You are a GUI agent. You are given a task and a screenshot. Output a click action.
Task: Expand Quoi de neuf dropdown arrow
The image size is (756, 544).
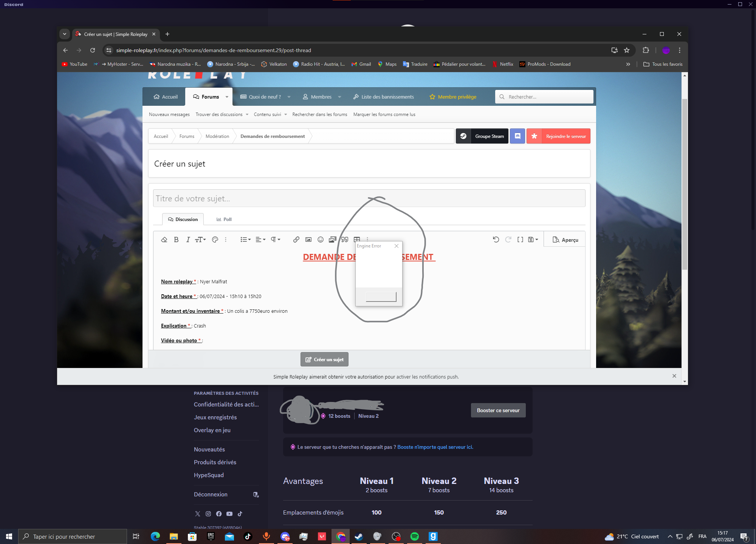point(289,97)
